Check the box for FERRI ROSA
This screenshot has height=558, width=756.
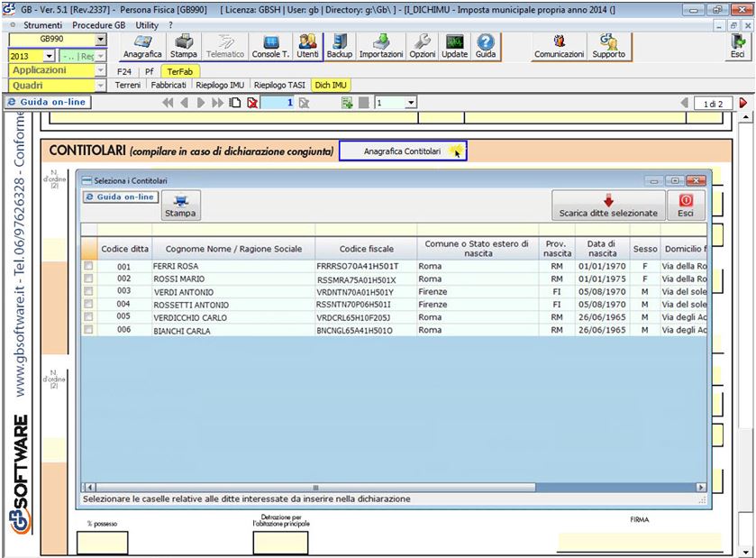(x=88, y=266)
